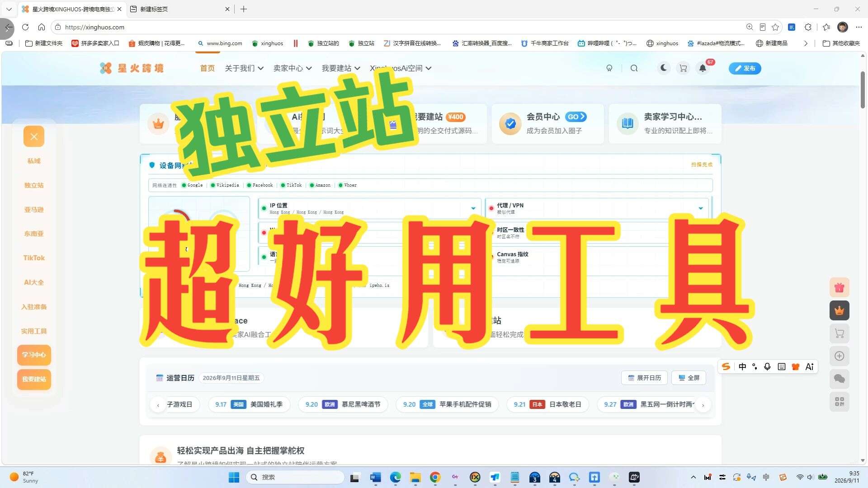Click the 展开日历 button
This screenshot has height=488, width=868.
(645, 378)
